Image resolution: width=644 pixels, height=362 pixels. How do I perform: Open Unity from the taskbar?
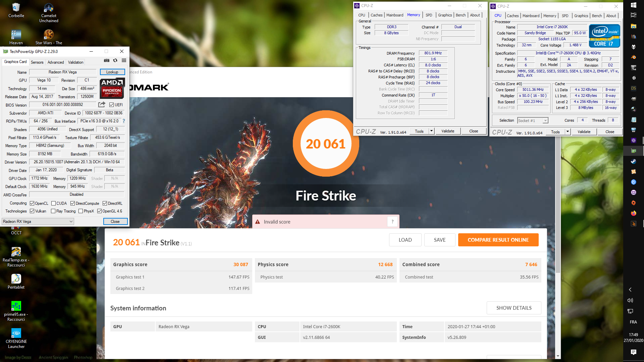click(x=634, y=78)
